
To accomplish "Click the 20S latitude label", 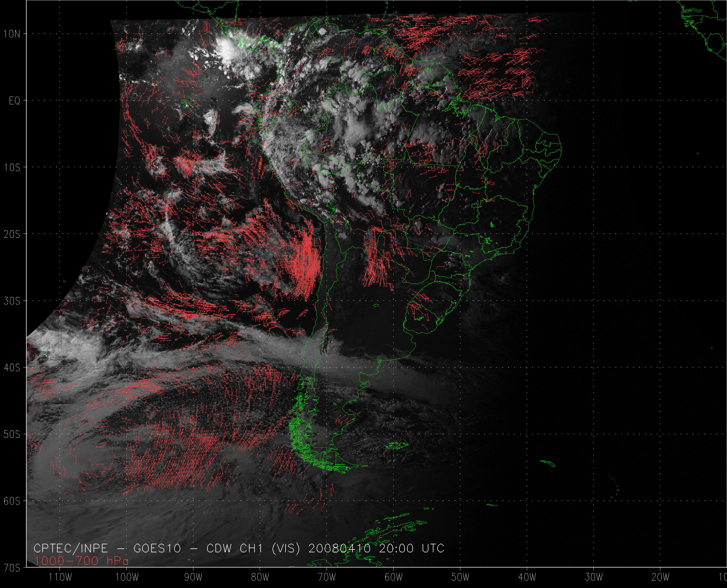I will (x=12, y=234).
